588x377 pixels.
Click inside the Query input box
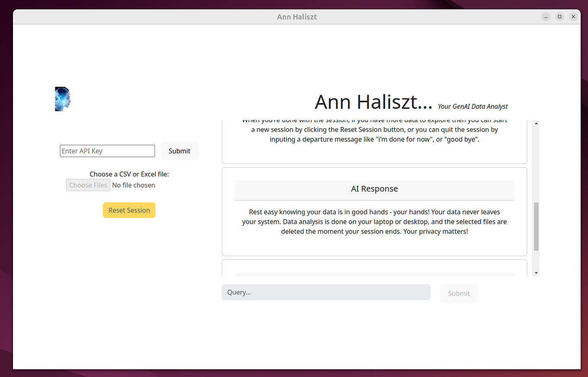tap(326, 292)
